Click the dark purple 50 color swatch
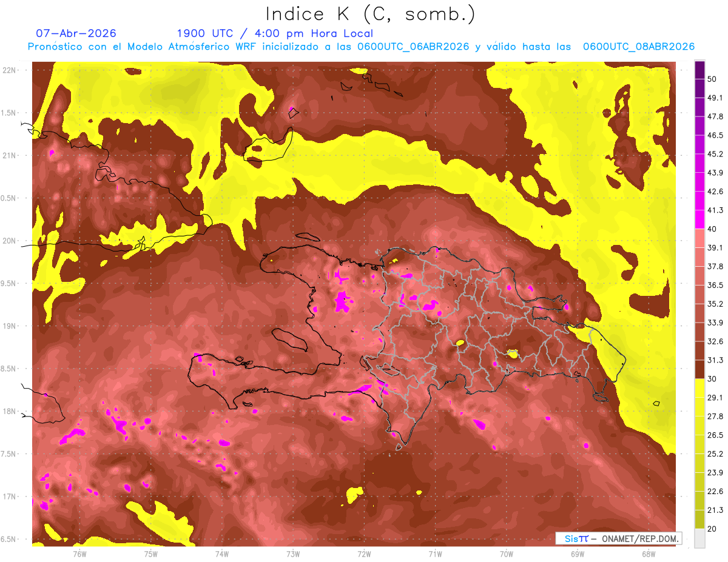This screenshot has height=562, width=728. 699,70
